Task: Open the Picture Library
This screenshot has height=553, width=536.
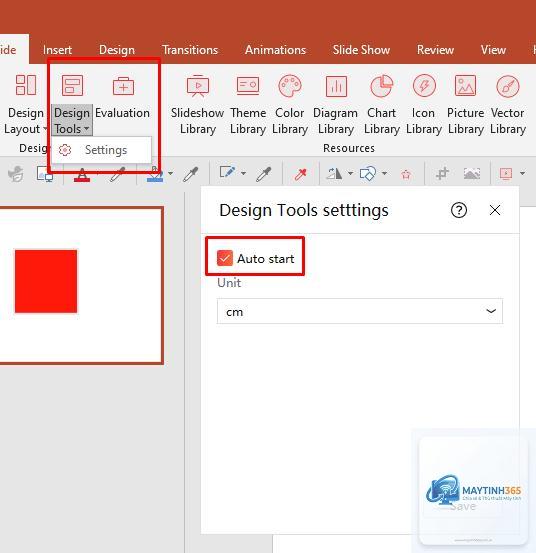Action: [465, 105]
